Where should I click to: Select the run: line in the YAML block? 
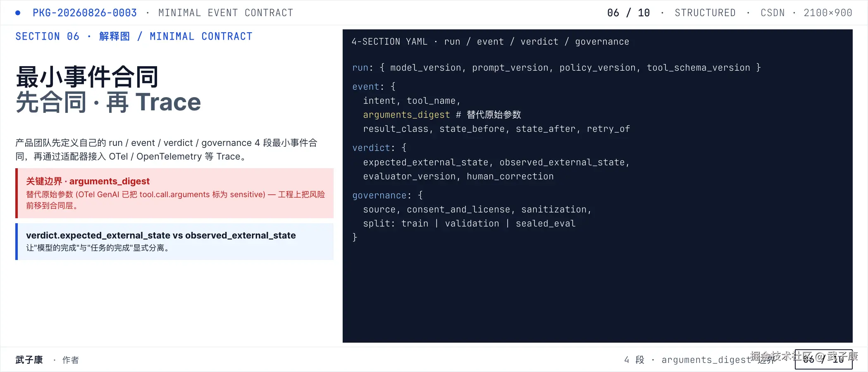pyautogui.click(x=556, y=68)
